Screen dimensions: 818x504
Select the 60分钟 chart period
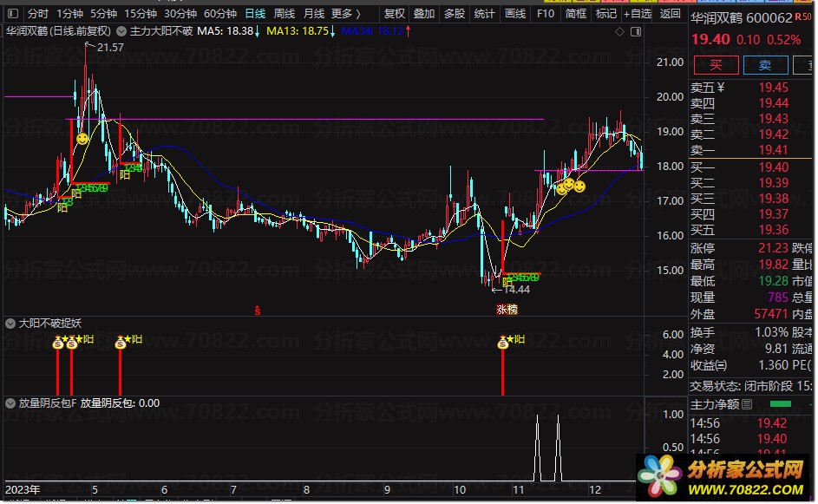click(219, 14)
